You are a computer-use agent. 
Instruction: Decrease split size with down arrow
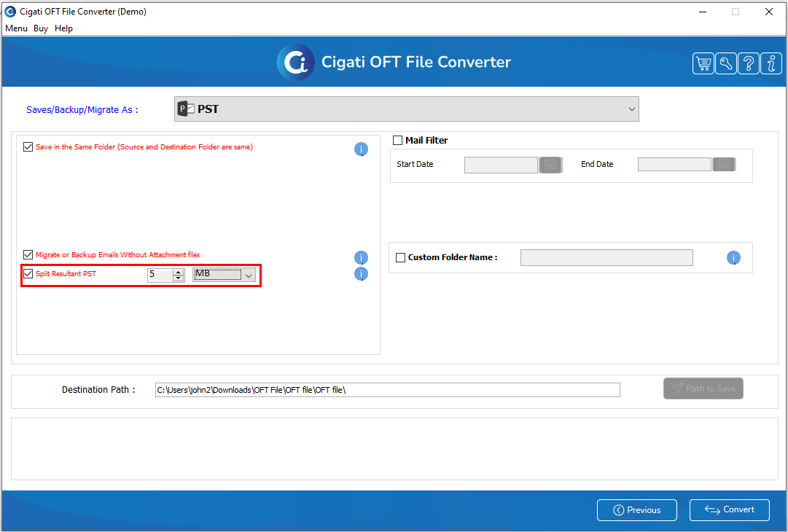click(x=179, y=278)
